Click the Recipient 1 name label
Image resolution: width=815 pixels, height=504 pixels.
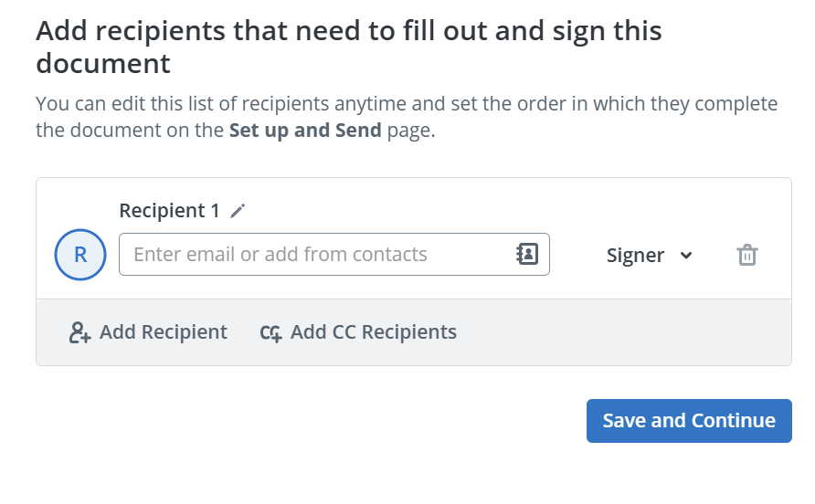click(169, 211)
